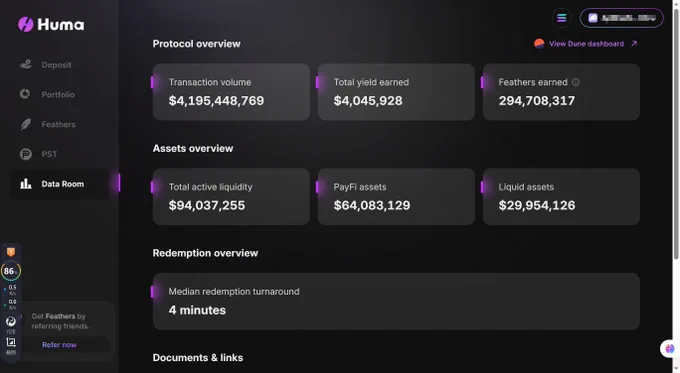Go to the Portfolio section
Viewport: 680px width, 373px height.
tap(58, 95)
